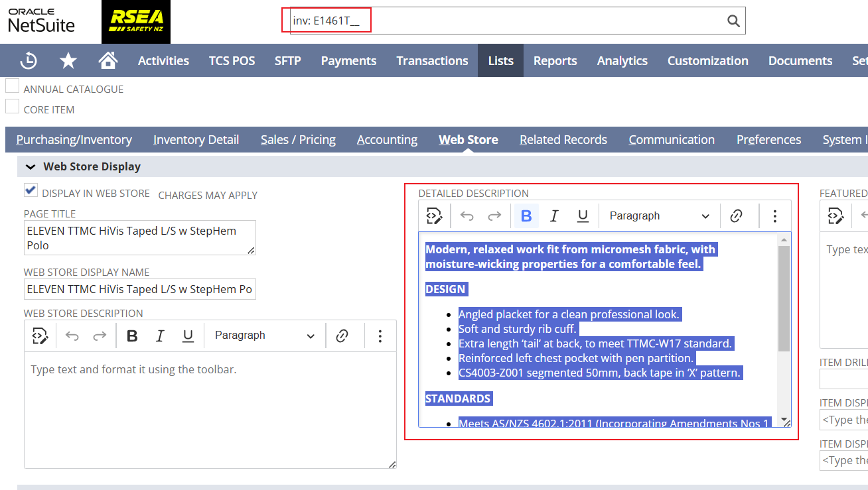This screenshot has width=868, height=490.
Task: Select the Web Store subtab
Action: 468,140
